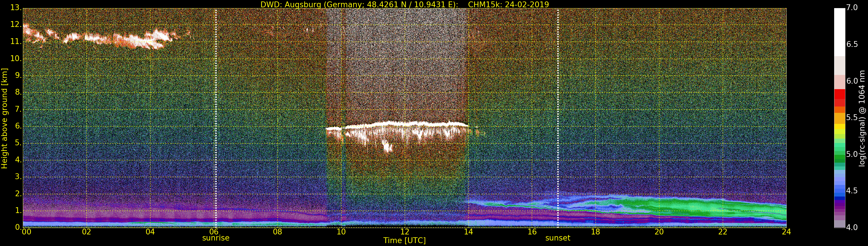Click time-axis tick "10"

pyautogui.click(x=341, y=232)
